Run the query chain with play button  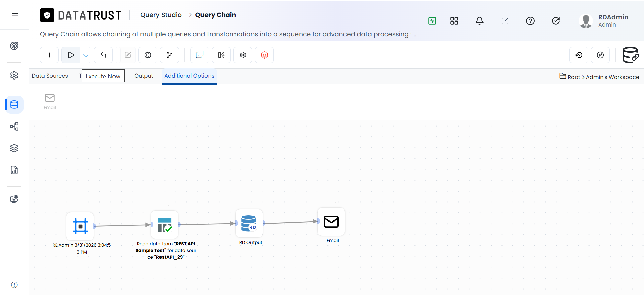pos(71,55)
